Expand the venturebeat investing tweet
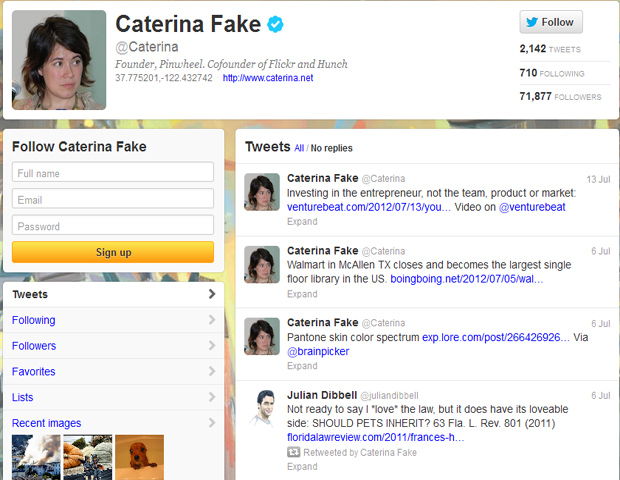620x480 pixels. tap(302, 221)
